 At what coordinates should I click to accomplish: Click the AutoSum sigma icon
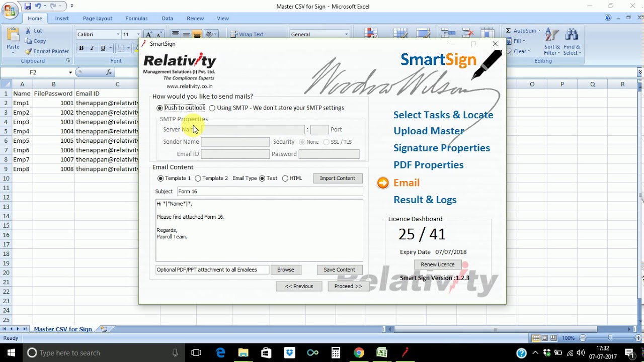[509, 31]
